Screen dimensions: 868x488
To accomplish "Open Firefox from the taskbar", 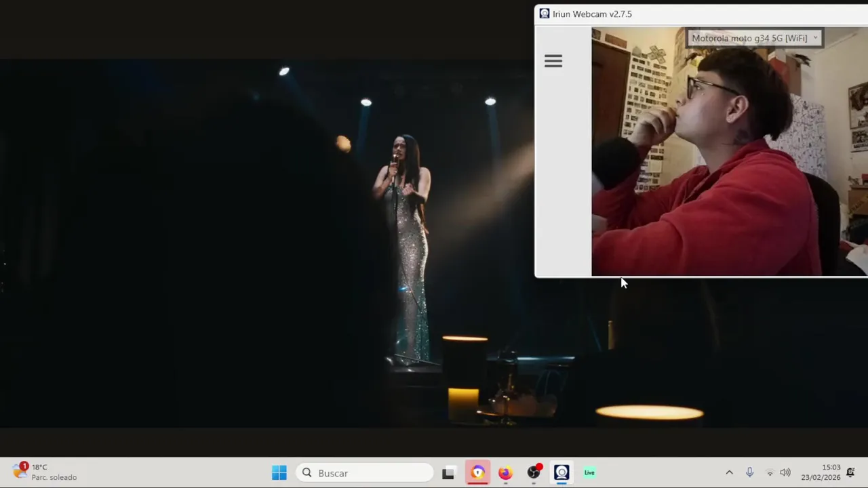I will pyautogui.click(x=505, y=473).
